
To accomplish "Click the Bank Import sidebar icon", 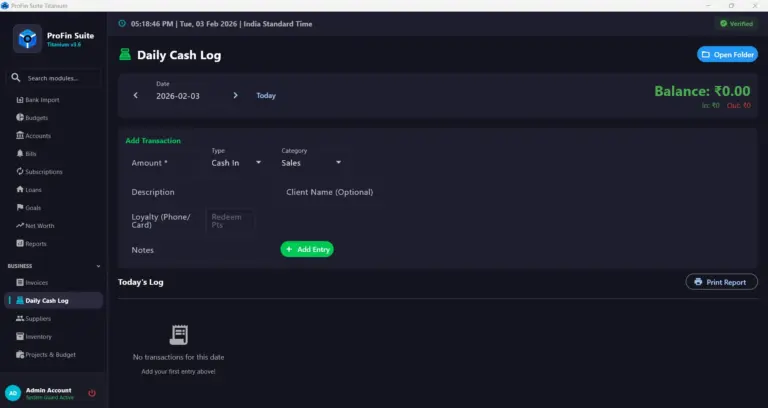I will point(20,100).
